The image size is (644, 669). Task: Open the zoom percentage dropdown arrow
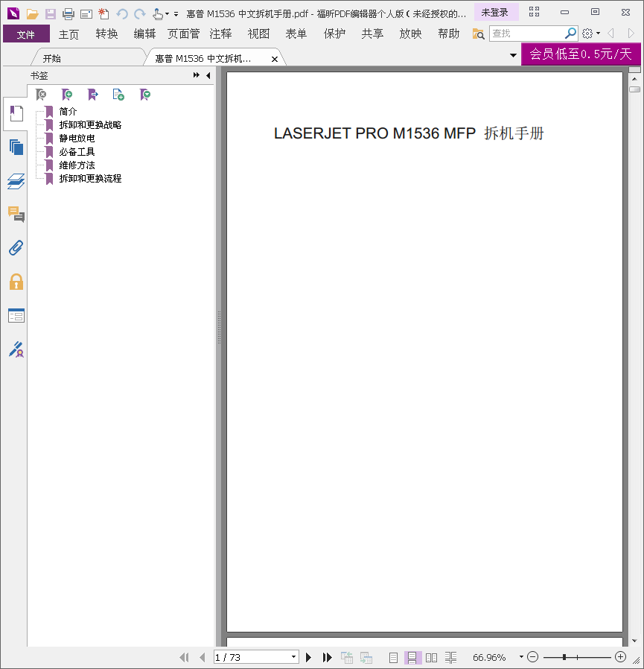521,656
